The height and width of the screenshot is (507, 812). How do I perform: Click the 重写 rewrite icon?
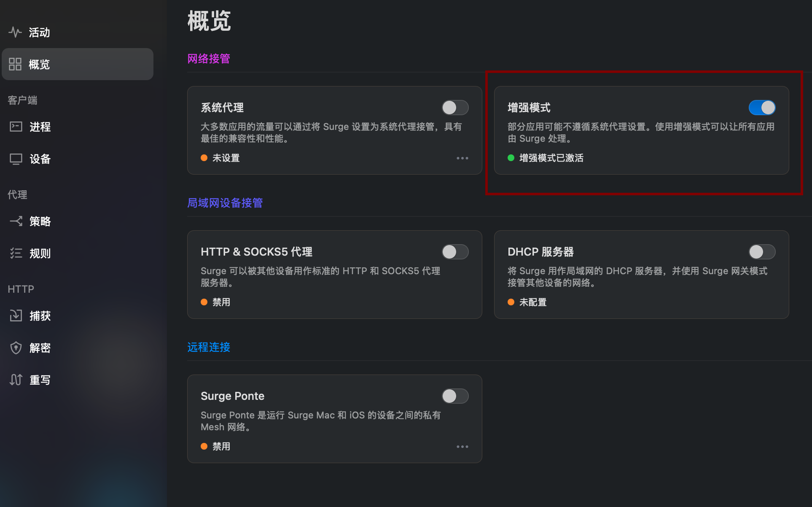point(16,380)
